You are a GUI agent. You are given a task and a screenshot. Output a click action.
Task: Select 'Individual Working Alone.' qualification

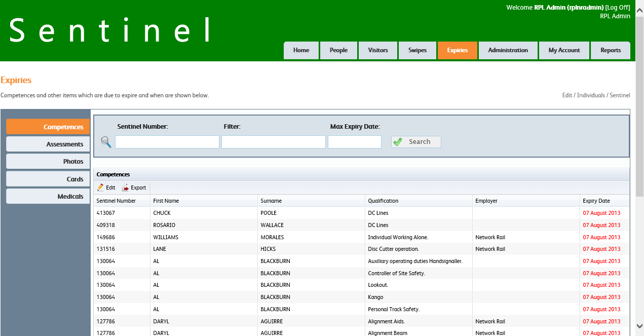[419, 237]
